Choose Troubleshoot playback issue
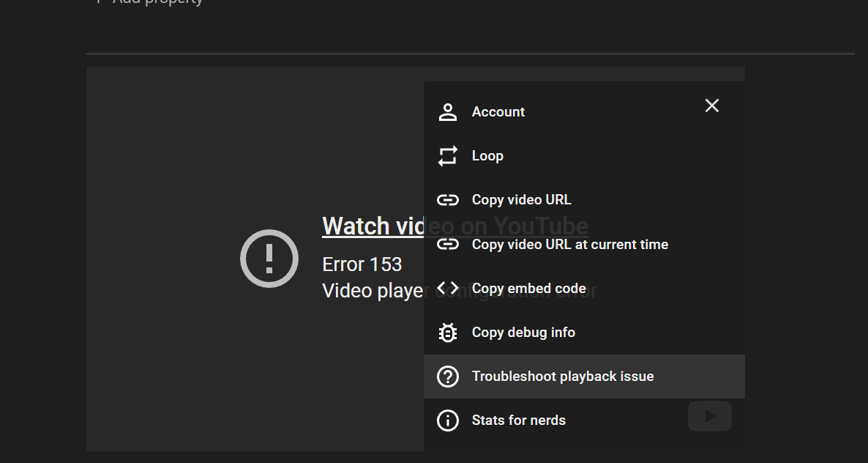Screen dimensions: 868x463 (x=584, y=377)
